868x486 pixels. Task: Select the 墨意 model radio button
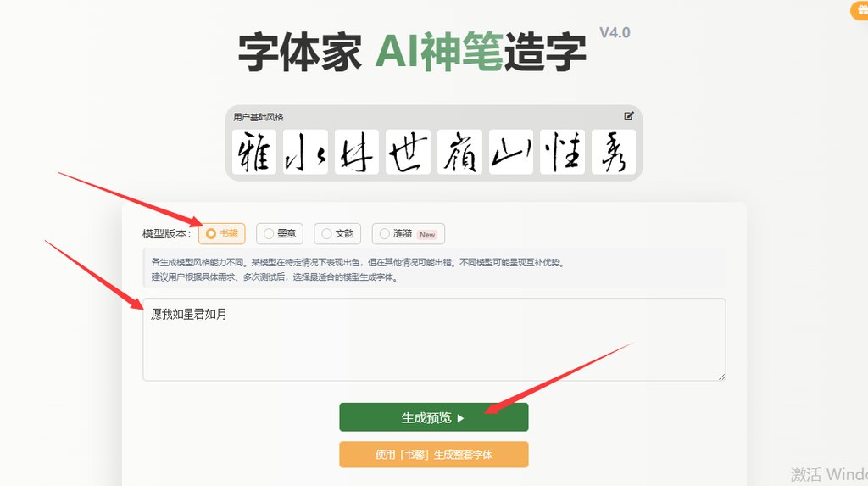point(280,234)
